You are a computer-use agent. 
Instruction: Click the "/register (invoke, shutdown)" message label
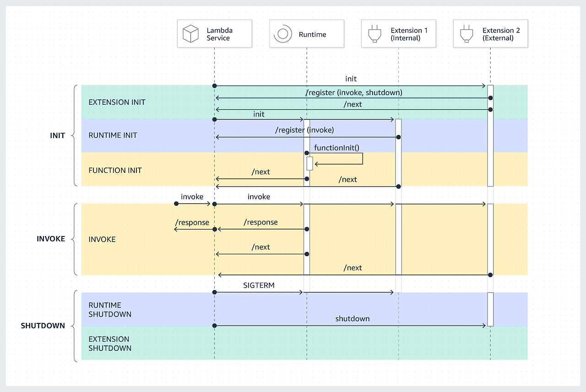(354, 92)
